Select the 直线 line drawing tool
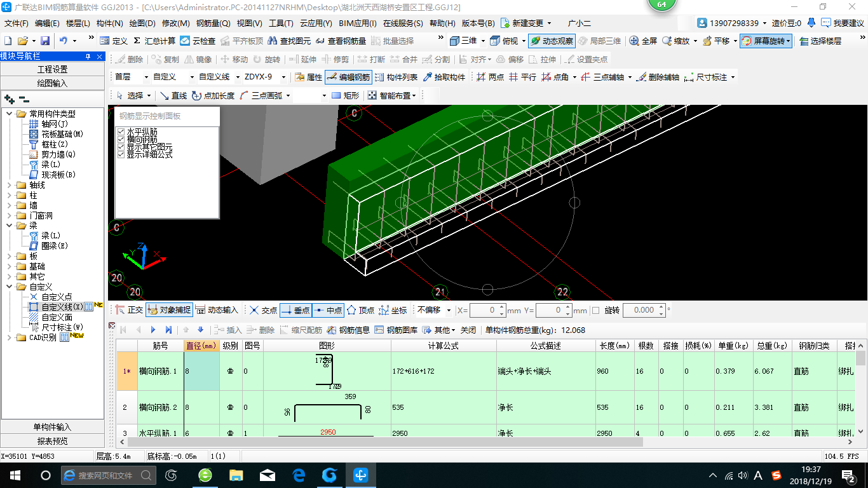Screen dimensions: 868x488 point(173,96)
